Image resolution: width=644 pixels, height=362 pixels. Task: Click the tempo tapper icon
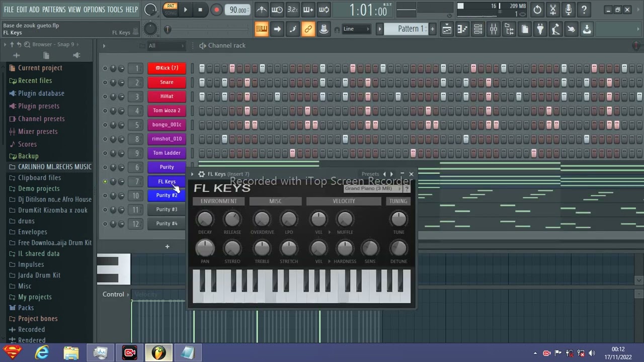pyautogui.click(x=555, y=29)
